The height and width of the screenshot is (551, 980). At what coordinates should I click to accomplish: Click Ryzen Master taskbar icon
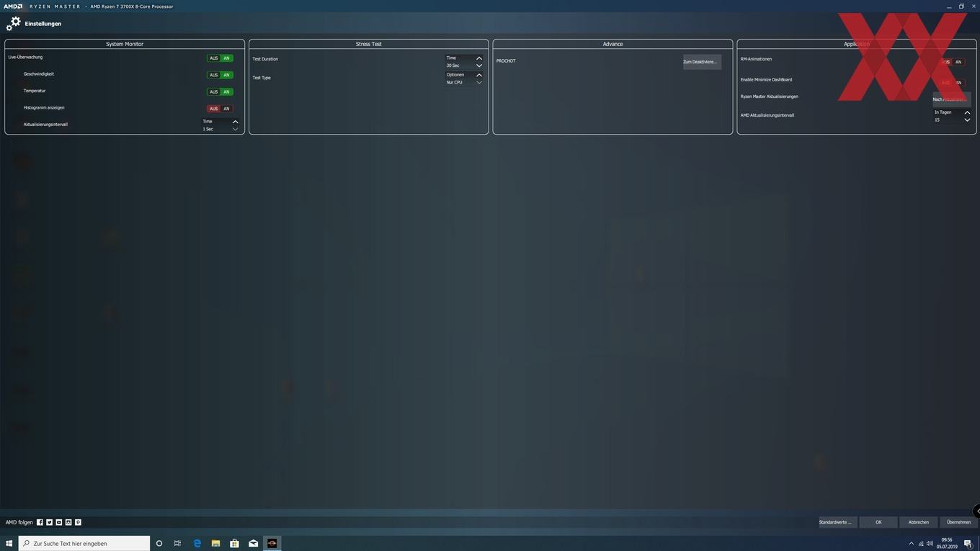click(272, 543)
